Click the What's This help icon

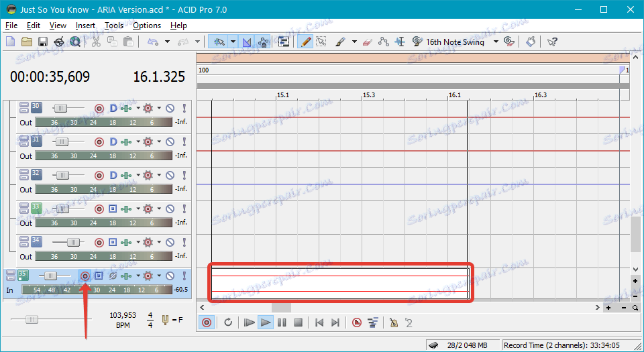(552, 42)
